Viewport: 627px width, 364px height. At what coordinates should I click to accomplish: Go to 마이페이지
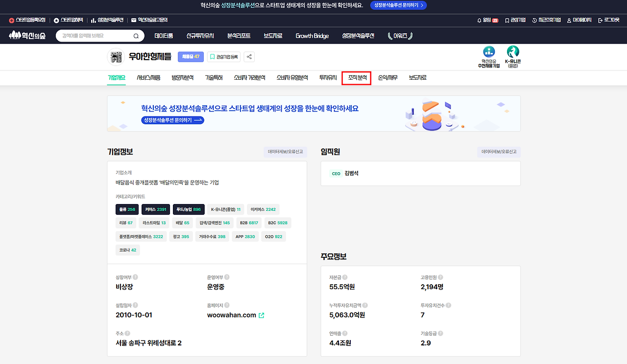(579, 20)
